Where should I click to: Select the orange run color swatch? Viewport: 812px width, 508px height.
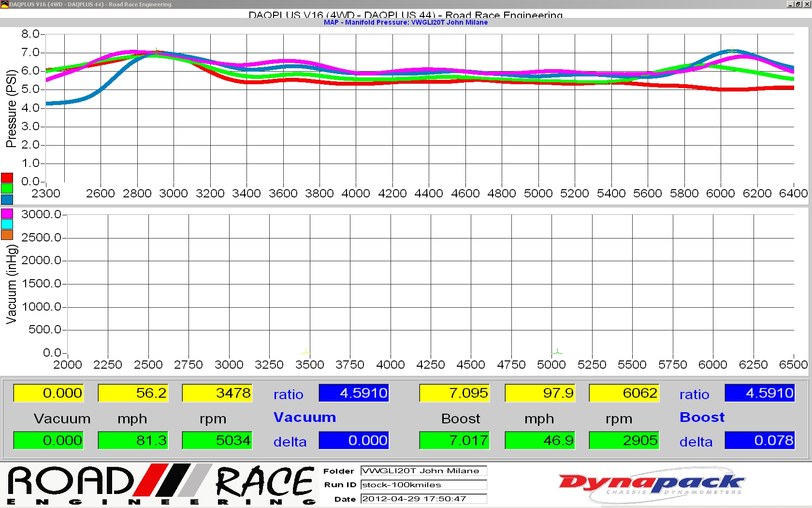[7, 235]
